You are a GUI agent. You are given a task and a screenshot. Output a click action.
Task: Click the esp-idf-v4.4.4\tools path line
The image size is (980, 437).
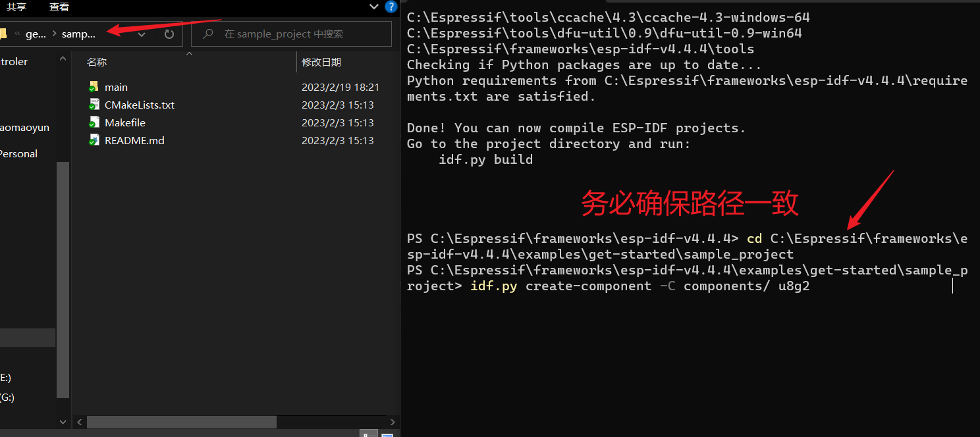tap(581, 49)
